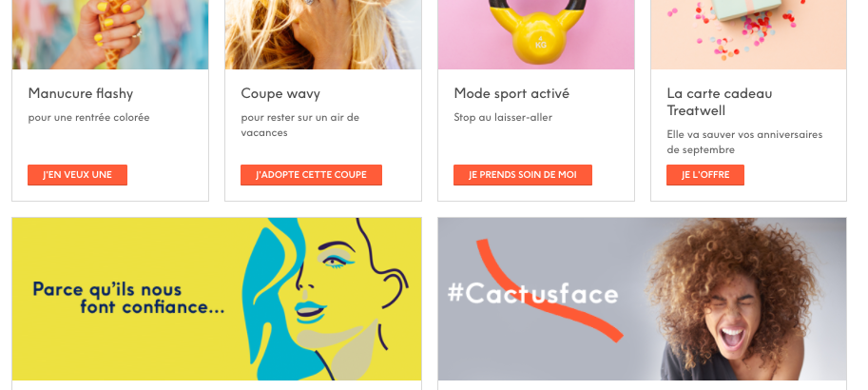Screen dimensions: 868x390
Task: Click the ice cream manicure photo
Action: click(110, 34)
